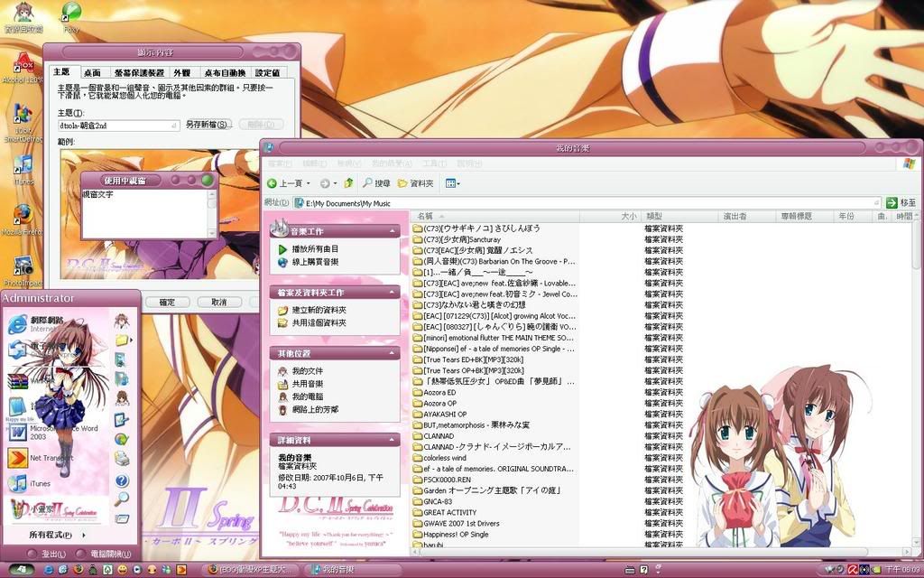Sort by the 類型 column header
The height and width of the screenshot is (578, 924).
pyautogui.click(x=679, y=217)
